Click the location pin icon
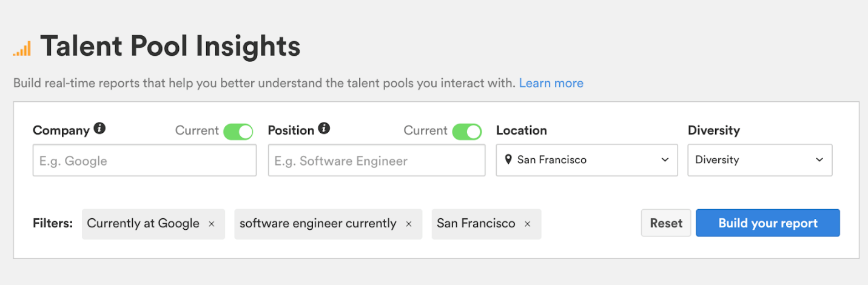Image resolution: width=868 pixels, height=285 pixels. click(508, 160)
